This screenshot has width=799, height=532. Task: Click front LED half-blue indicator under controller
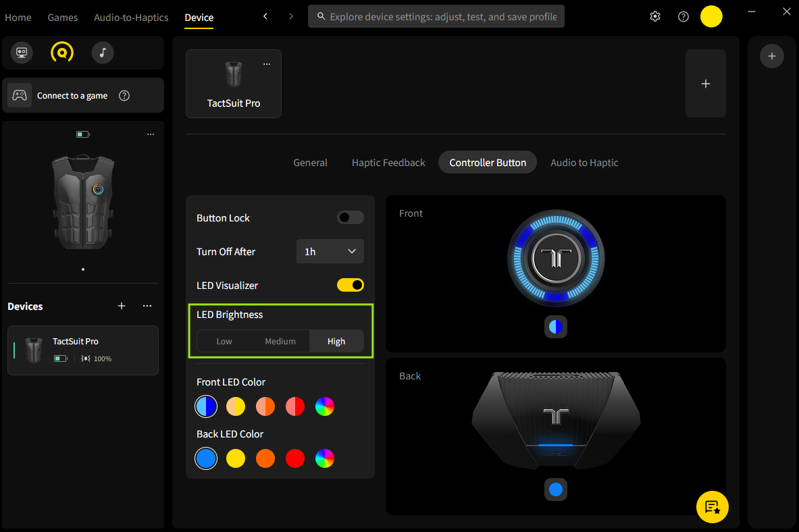click(555, 327)
